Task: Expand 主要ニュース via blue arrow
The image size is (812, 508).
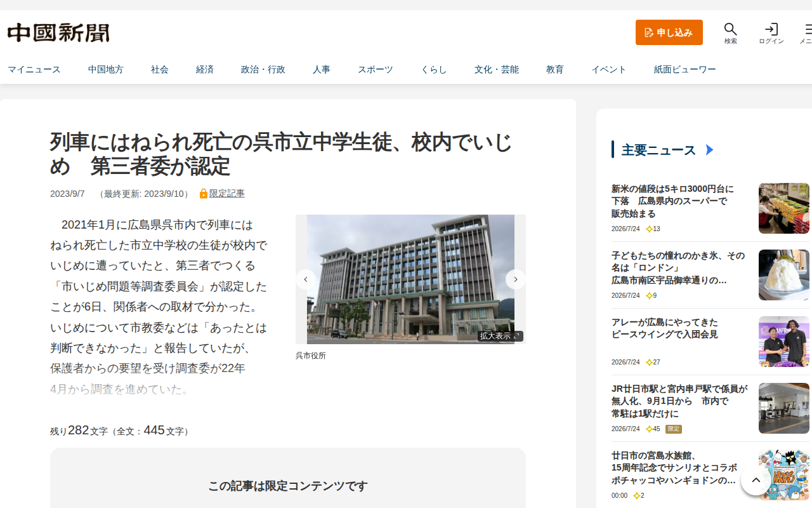Action: point(710,150)
